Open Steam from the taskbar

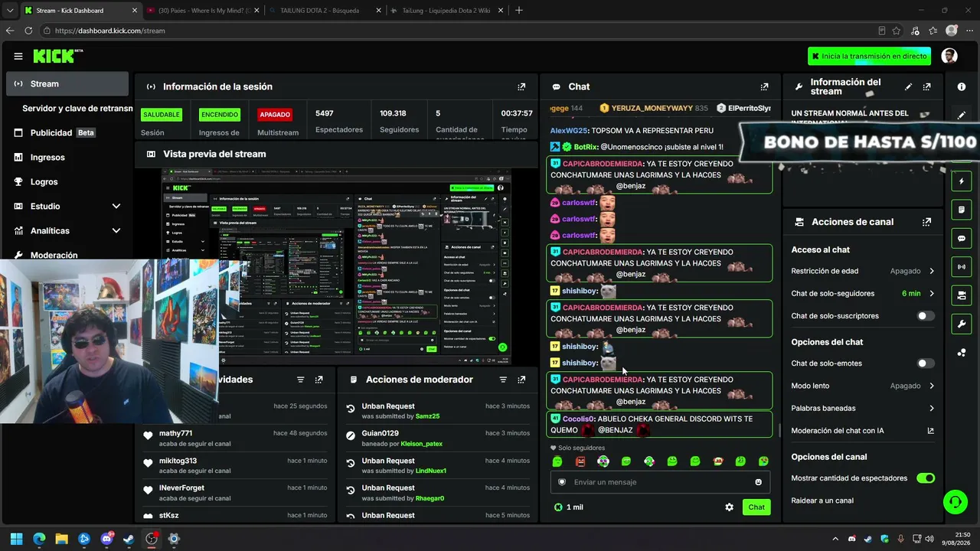coord(129,539)
